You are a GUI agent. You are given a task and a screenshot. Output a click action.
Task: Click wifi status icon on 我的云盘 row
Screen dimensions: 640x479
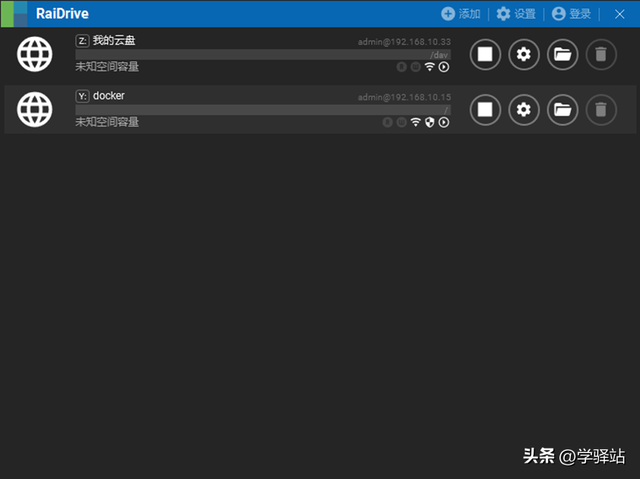click(x=429, y=67)
